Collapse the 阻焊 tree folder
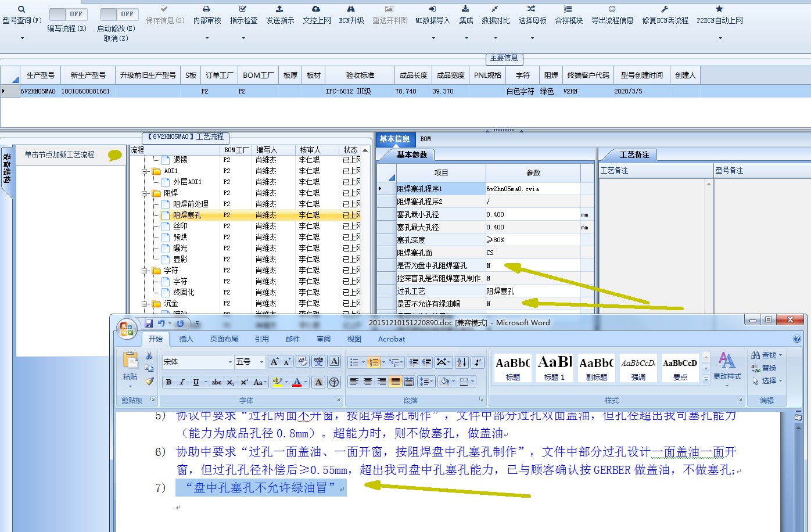 click(x=145, y=193)
